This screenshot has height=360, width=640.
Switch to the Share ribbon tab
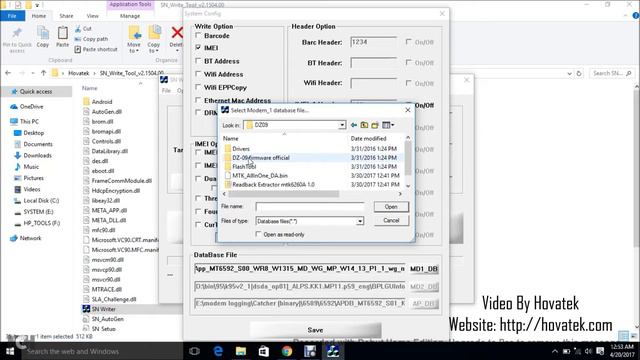tap(66, 16)
